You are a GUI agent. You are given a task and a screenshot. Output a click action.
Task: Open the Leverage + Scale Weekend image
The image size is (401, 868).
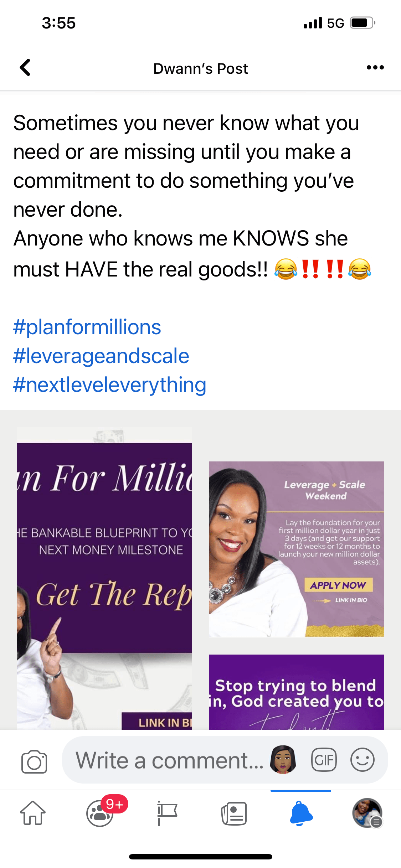(x=297, y=549)
